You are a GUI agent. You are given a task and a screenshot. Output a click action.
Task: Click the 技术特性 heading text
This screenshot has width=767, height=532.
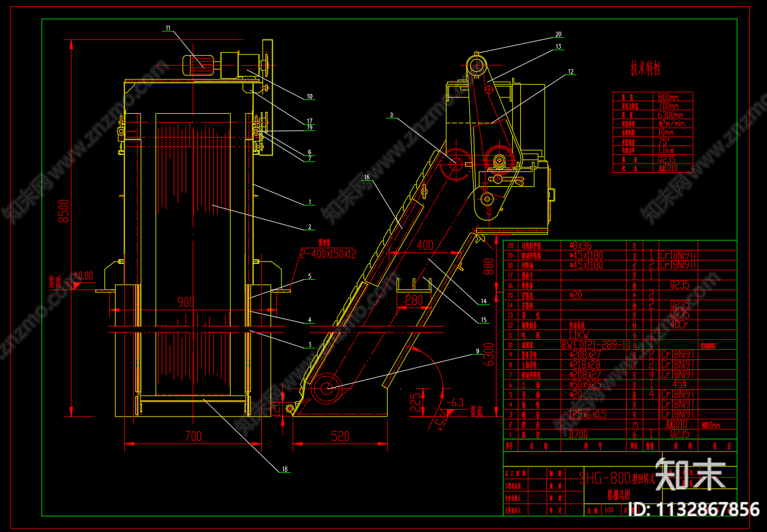coord(646,69)
